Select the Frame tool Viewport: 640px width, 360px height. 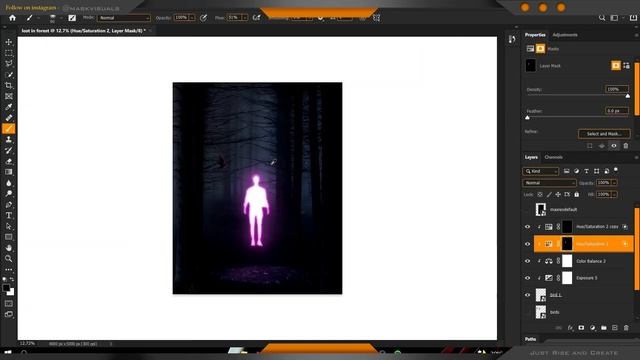tap(9, 96)
